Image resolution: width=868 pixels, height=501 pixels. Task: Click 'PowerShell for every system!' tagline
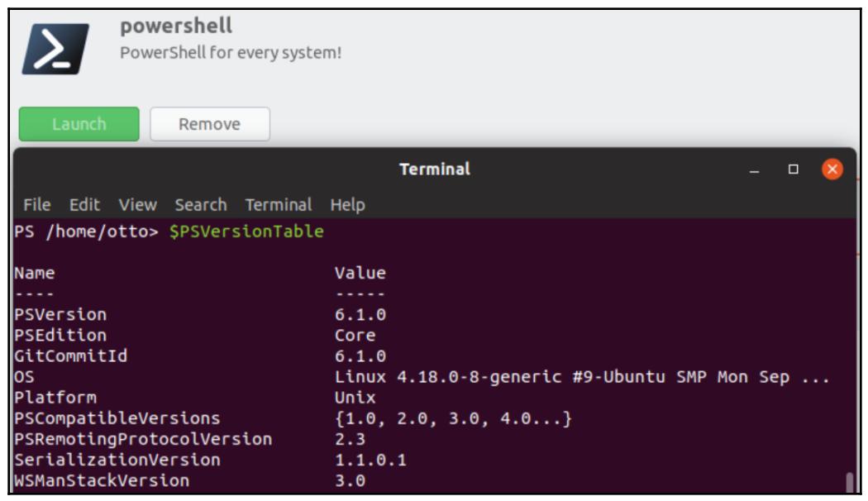(231, 53)
